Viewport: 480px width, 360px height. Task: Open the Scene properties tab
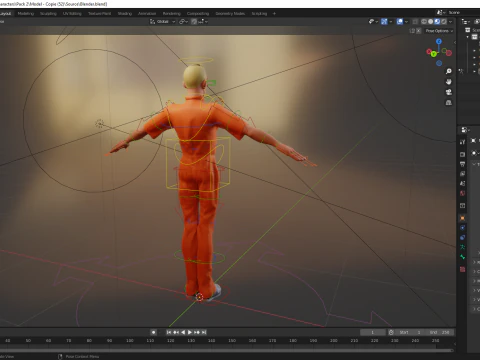pyautogui.click(x=462, y=183)
